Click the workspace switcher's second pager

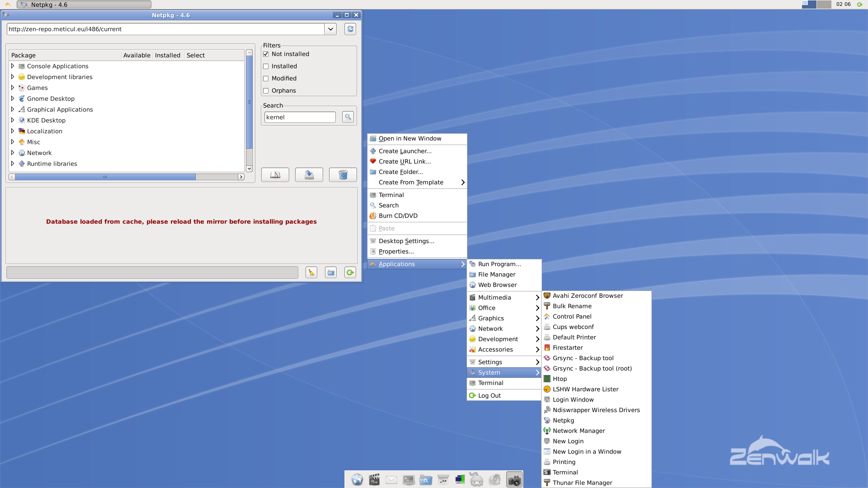point(824,5)
